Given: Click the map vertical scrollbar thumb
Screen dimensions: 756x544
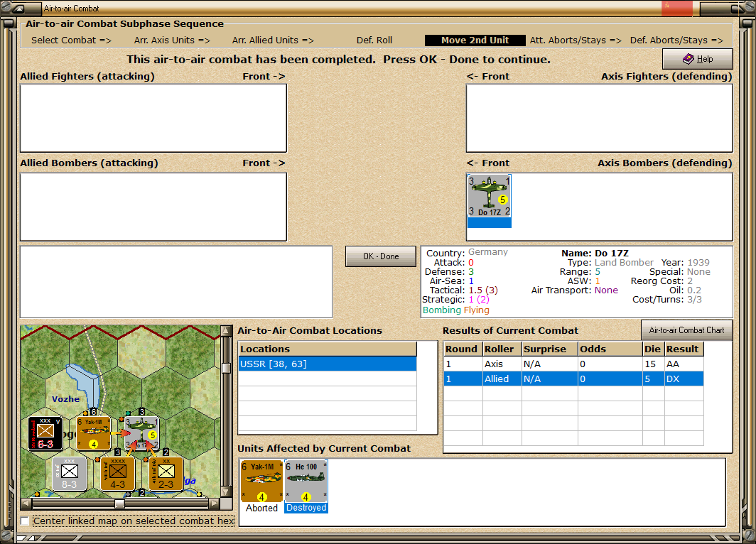Looking at the screenshot, I should click(226, 369).
